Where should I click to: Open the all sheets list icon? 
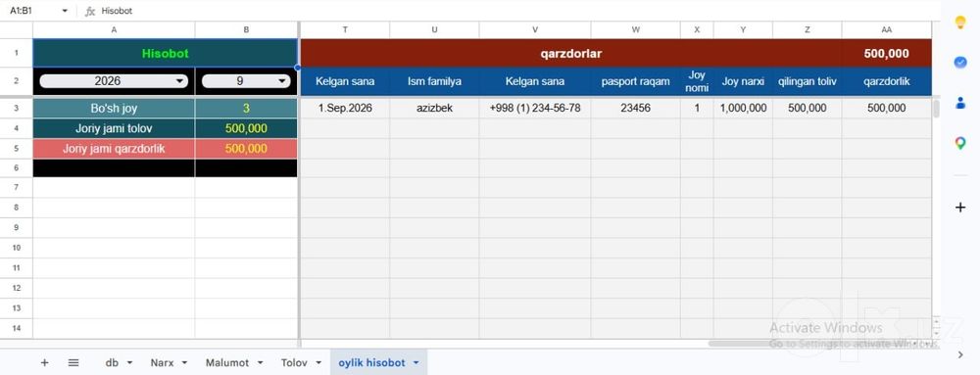pyautogui.click(x=73, y=362)
